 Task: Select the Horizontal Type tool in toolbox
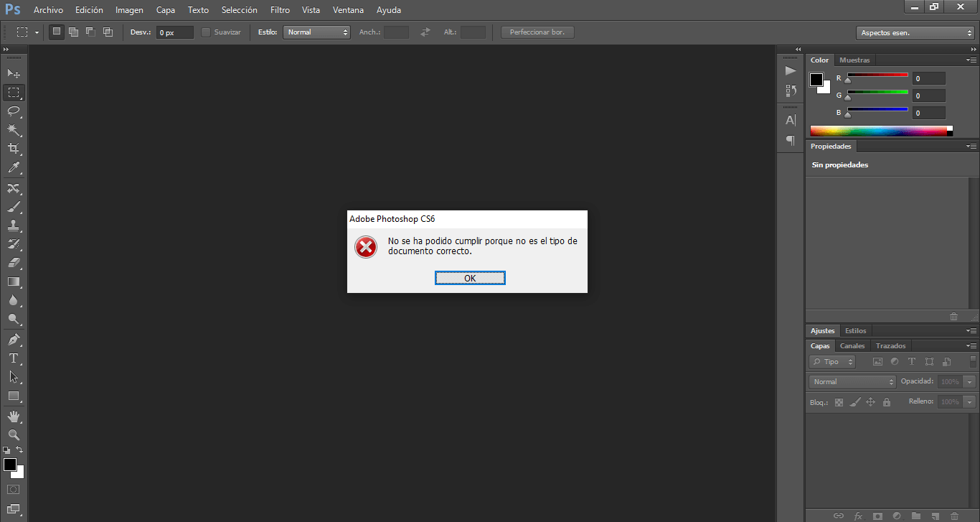[14, 358]
